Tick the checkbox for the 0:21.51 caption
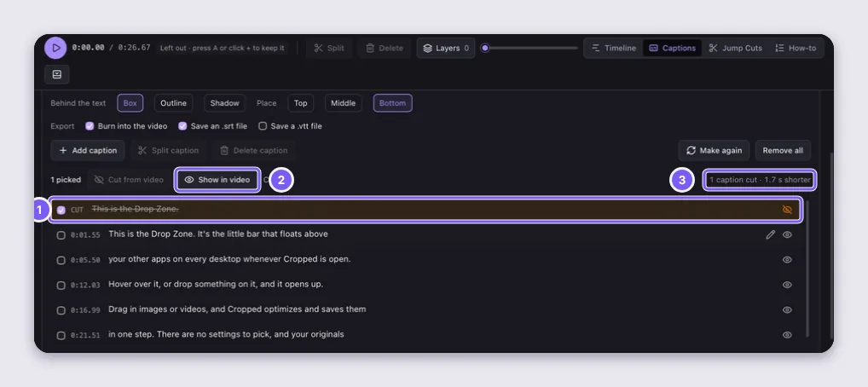868x387 pixels. click(x=61, y=335)
